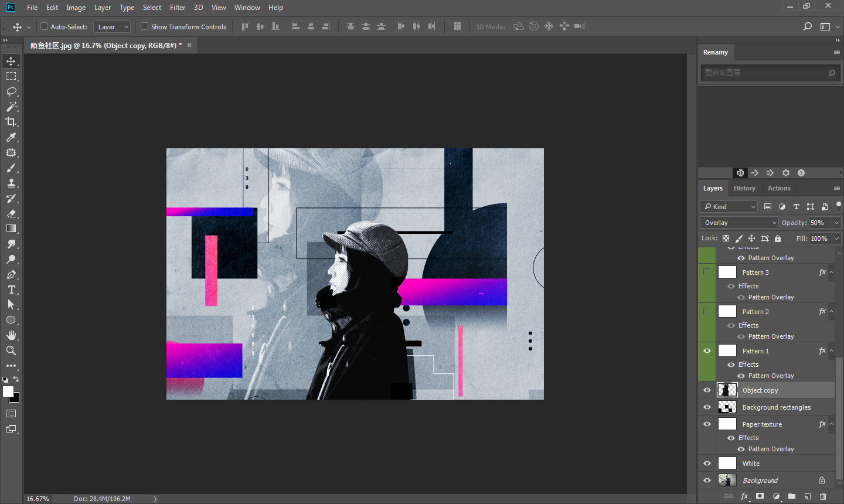This screenshot has height=504, width=844.
Task: Select the Brush tool
Action: point(11,168)
